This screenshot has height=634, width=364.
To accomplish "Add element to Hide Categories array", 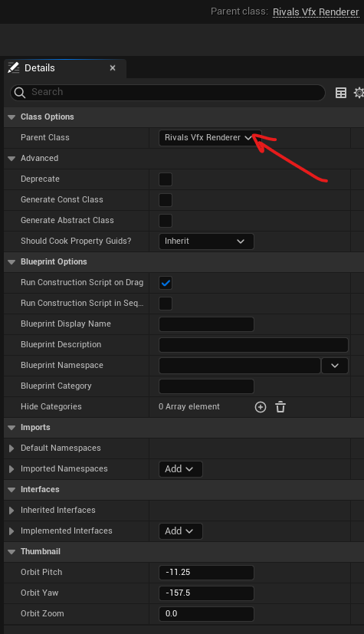I will (x=261, y=407).
